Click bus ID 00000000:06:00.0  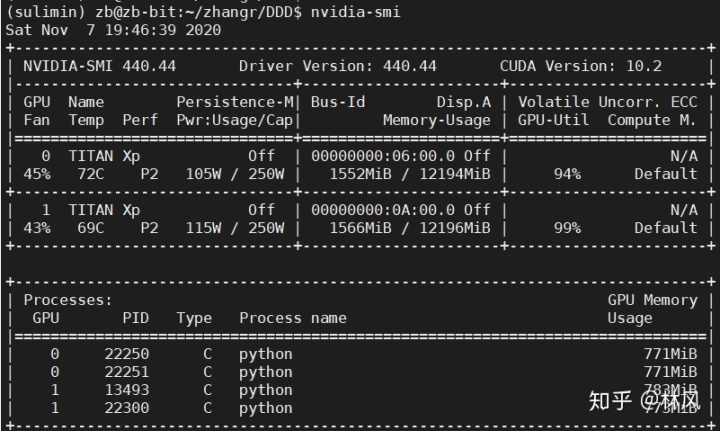click(382, 156)
